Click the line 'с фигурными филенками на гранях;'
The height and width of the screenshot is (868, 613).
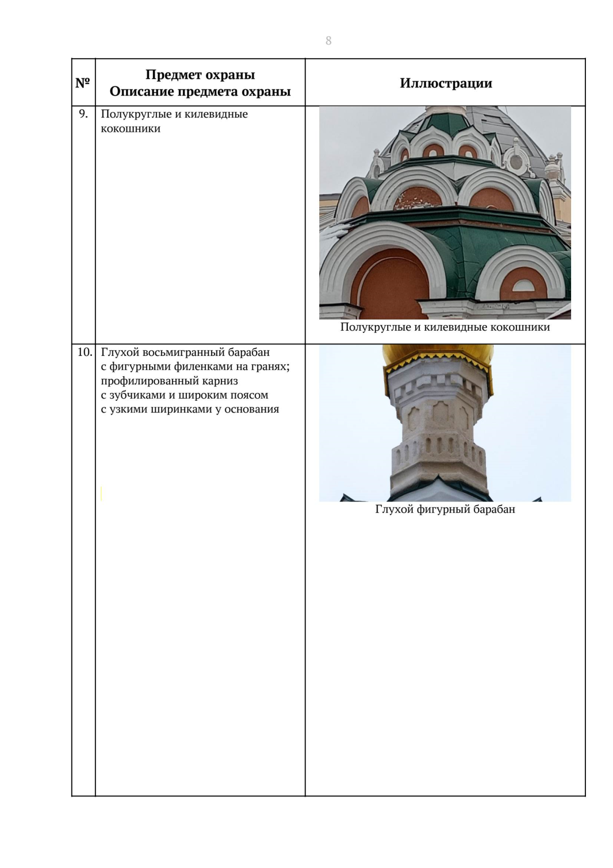tap(195, 367)
